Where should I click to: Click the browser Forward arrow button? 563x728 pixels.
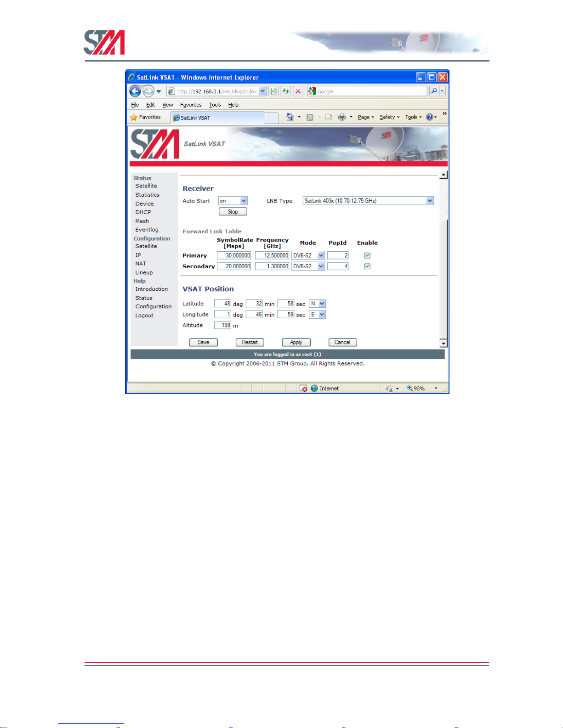(148, 91)
